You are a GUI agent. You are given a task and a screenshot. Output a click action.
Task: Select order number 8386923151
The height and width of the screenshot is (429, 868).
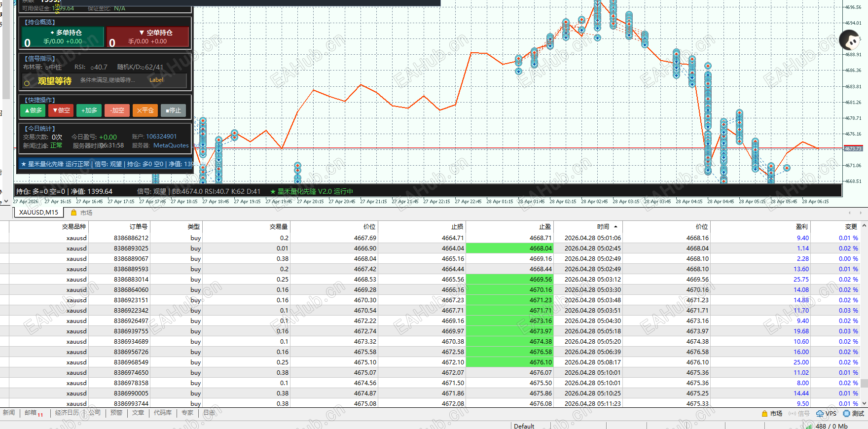coord(131,300)
